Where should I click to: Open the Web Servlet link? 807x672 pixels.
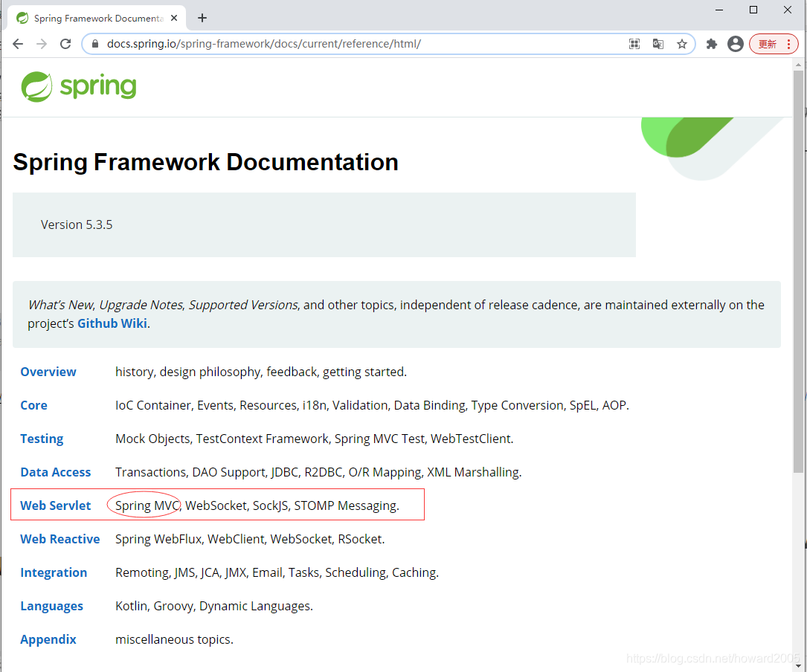tap(56, 505)
